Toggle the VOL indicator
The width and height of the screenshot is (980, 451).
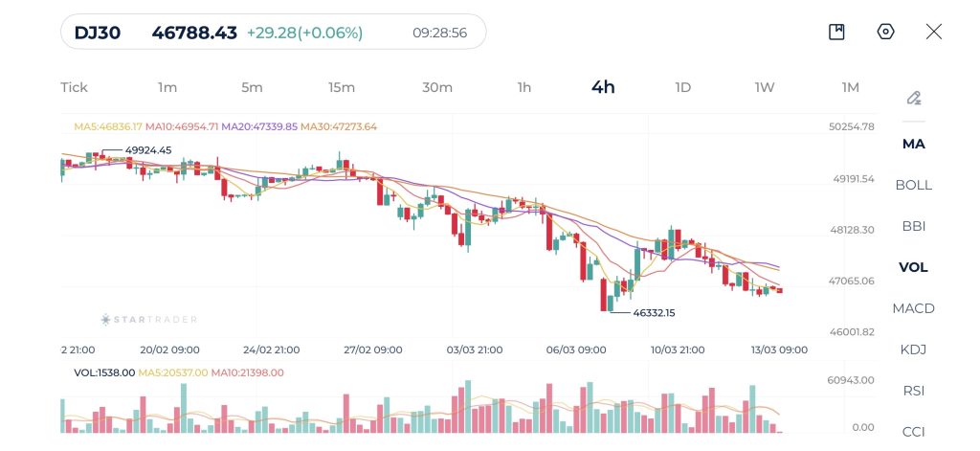(x=913, y=267)
